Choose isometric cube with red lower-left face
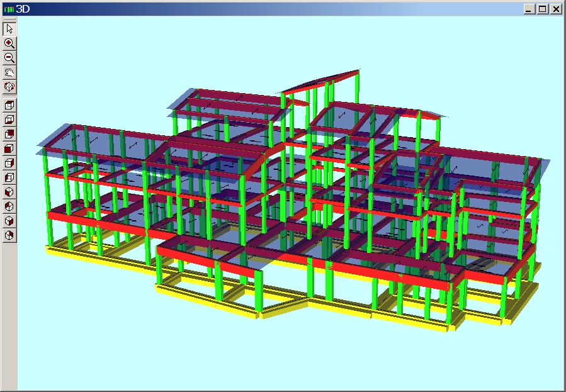The height and width of the screenshot is (392, 566). tap(9, 192)
